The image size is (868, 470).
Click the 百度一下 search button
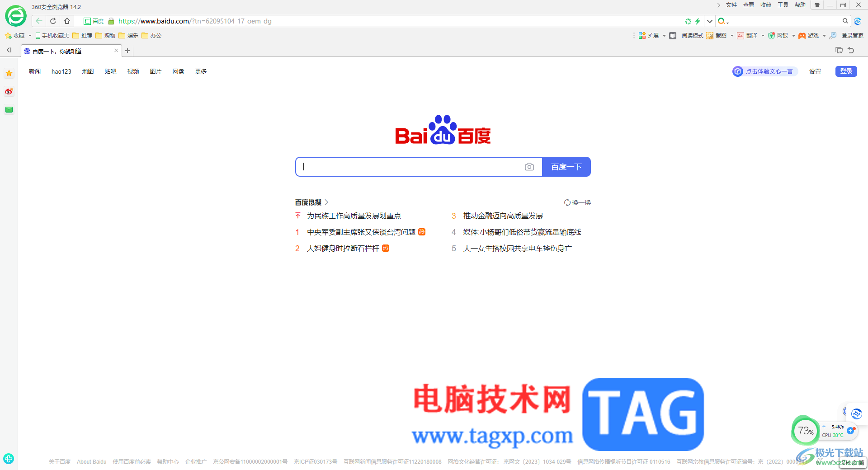pos(566,167)
